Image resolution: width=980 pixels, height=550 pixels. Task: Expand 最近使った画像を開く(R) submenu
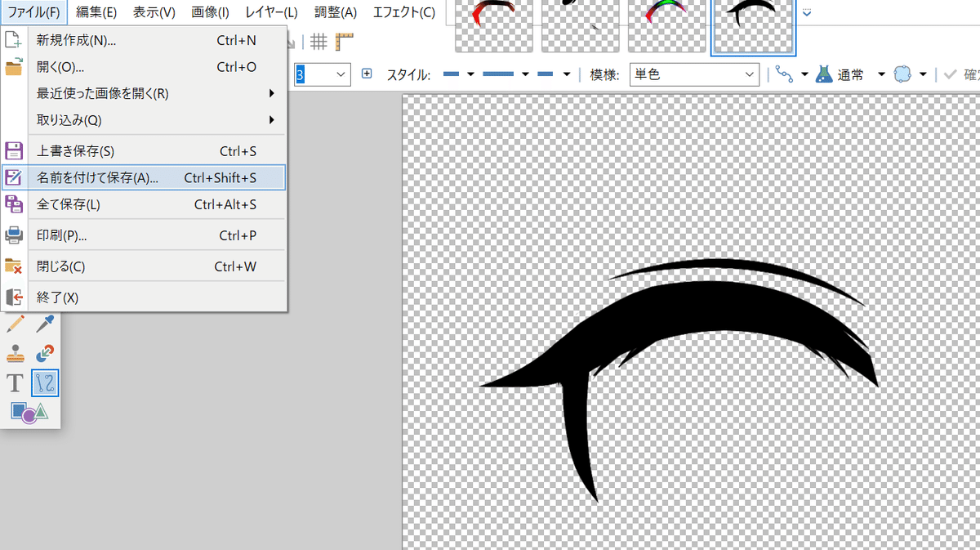[x=272, y=93]
